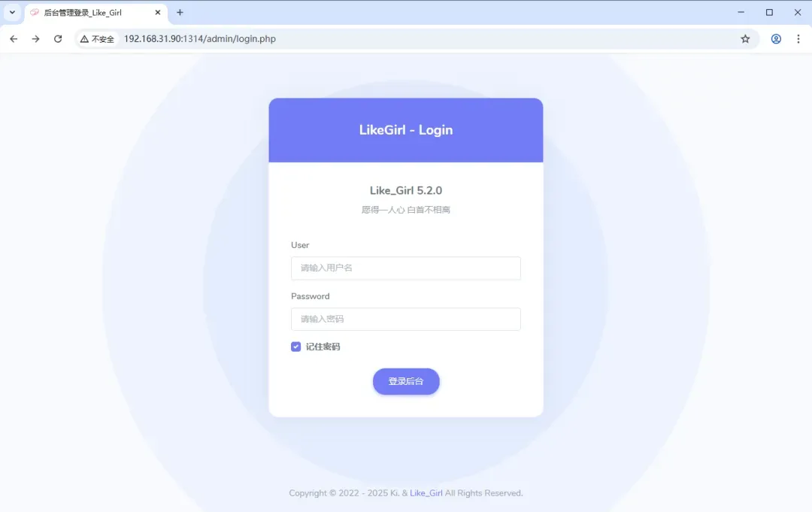Viewport: 812px width, 512px height.
Task: Click the 登录后台 login button
Action: (x=406, y=381)
